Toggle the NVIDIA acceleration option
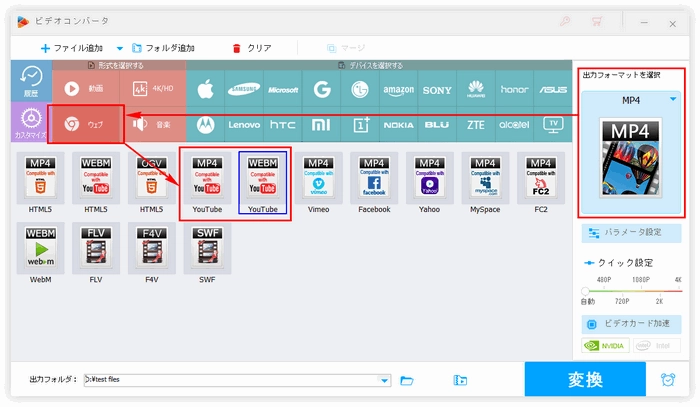The height and width of the screenshot is (407, 700). 606,346
